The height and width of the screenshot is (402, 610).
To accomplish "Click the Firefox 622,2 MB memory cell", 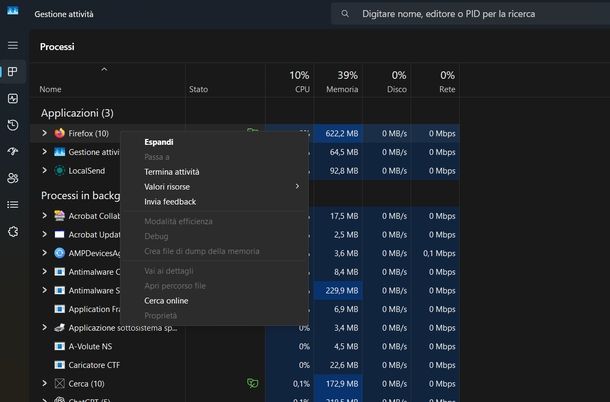I will (x=339, y=133).
